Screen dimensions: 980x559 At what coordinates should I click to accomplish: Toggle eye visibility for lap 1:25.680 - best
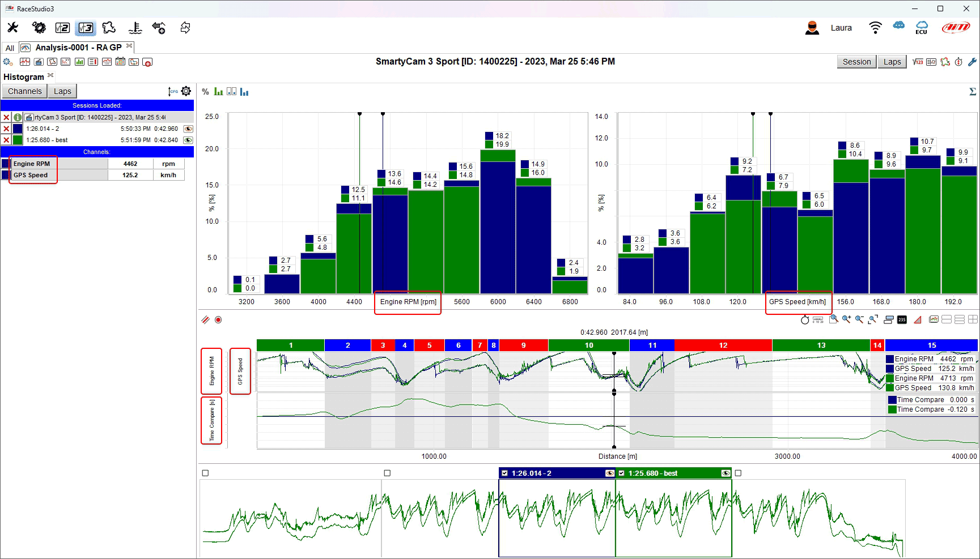(188, 140)
